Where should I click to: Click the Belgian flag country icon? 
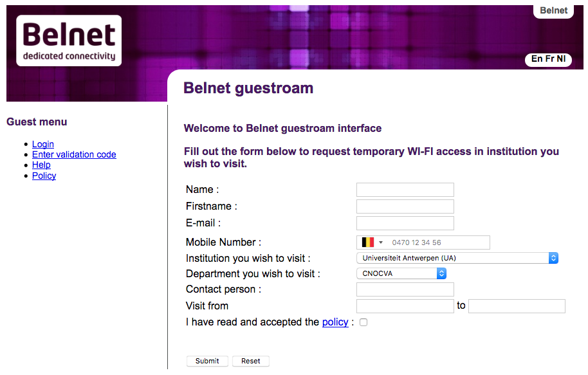click(x=368, y=242)
